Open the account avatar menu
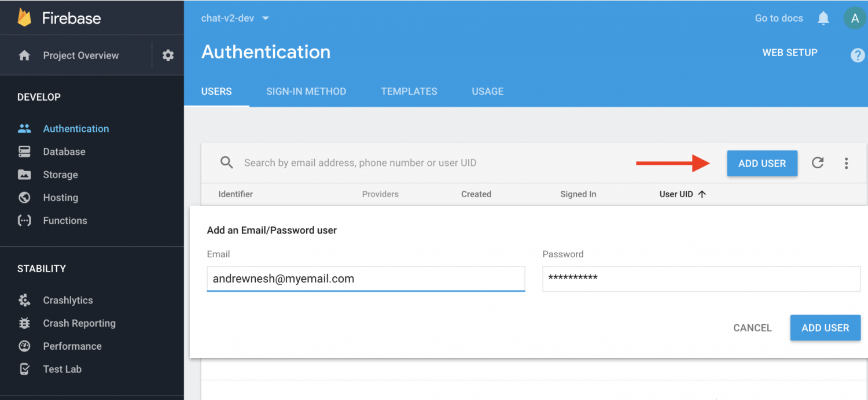Screen dimensions: 868x400 pos(854,18)
